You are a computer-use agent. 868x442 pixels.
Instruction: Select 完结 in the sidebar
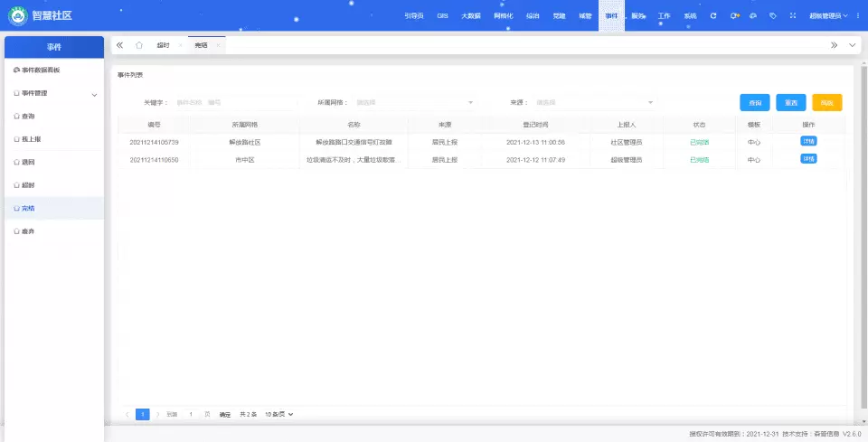(54, 209)
